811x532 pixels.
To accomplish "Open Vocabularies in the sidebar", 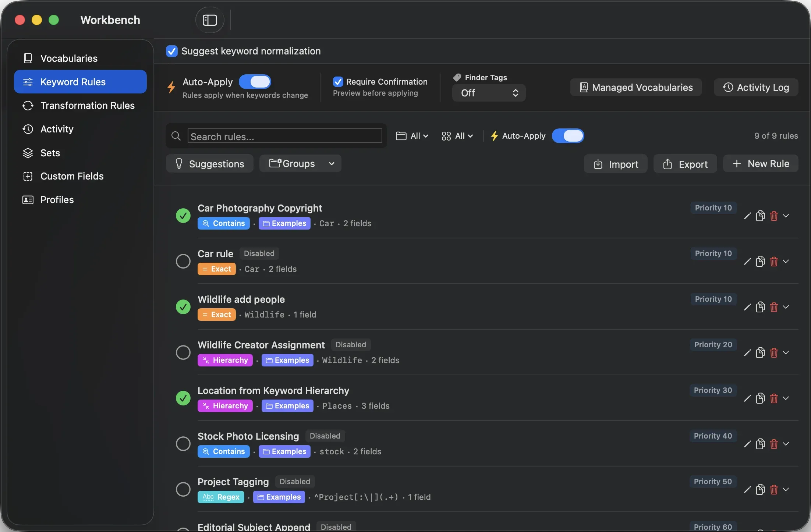I will (x=80, y=58).
